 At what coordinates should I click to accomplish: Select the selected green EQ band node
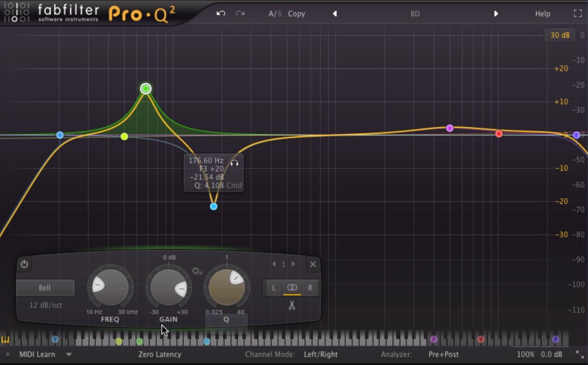pyautogui.click(x=146, y=88)
